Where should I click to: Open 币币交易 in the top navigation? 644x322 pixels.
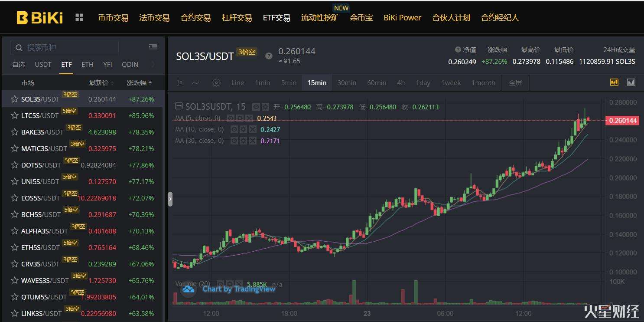pos(113,18)
